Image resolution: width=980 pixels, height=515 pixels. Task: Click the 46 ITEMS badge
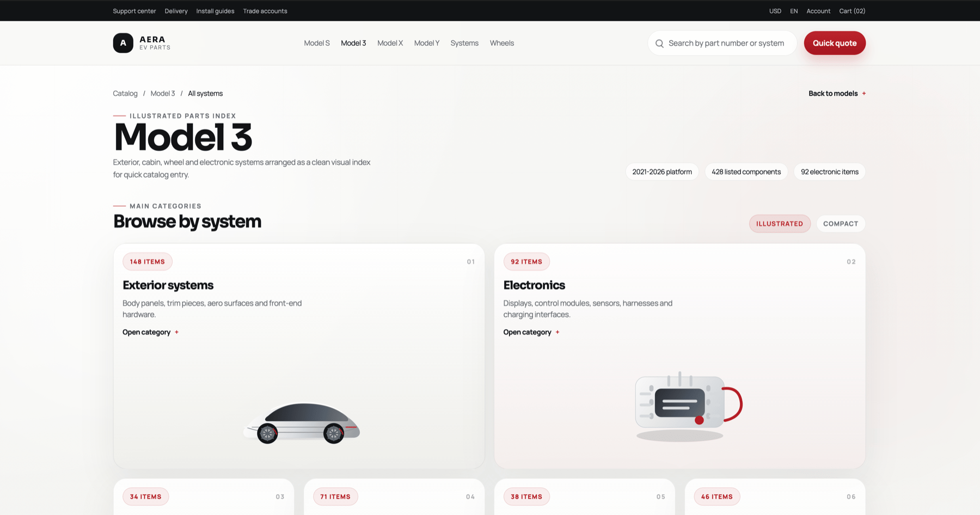coord(717,496)
